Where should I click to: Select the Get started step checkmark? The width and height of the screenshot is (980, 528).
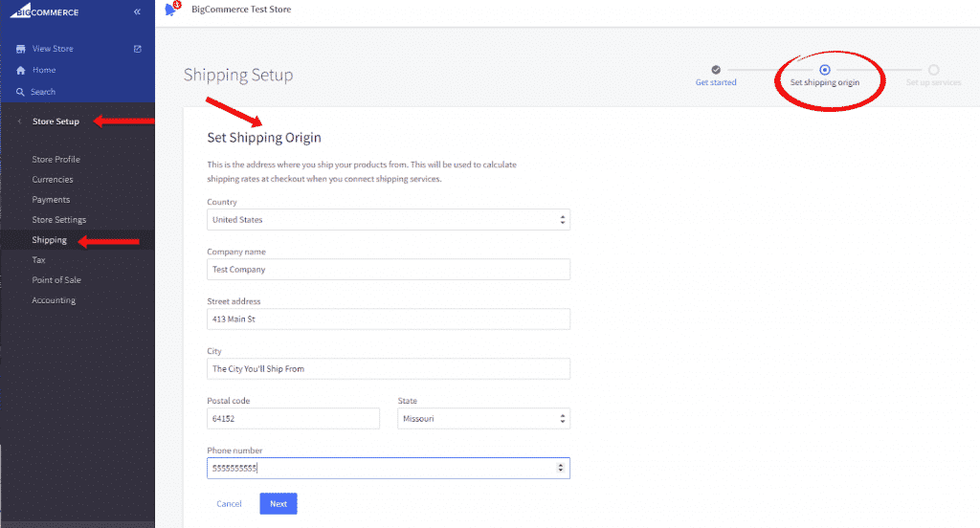click(716, 70)
